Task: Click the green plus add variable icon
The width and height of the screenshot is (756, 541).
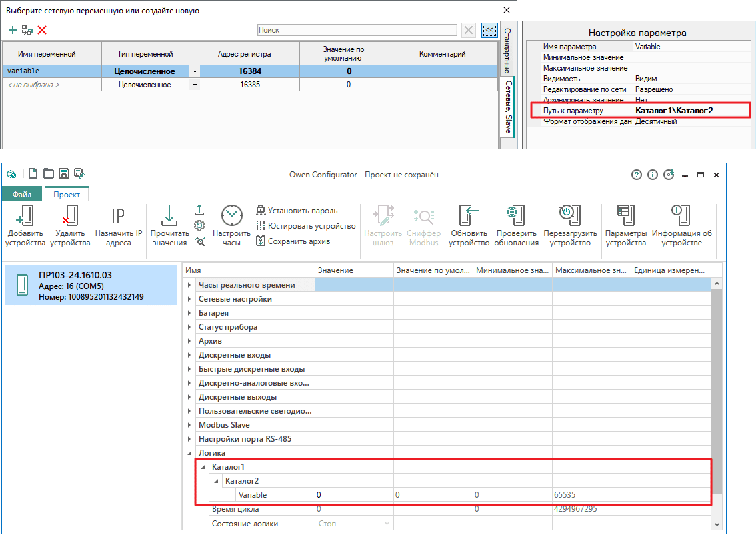Action: pyautogui.click(x=12, y=30)
